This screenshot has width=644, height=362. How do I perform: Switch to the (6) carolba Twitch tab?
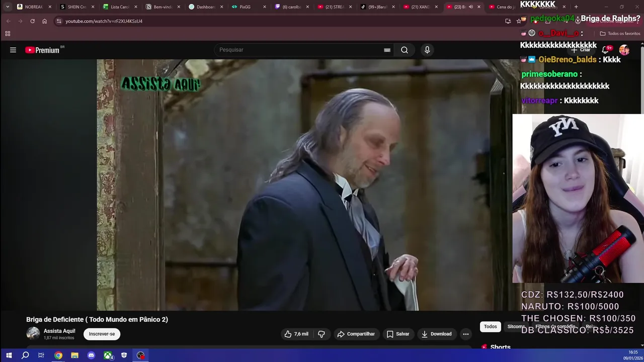coord(291,7)
